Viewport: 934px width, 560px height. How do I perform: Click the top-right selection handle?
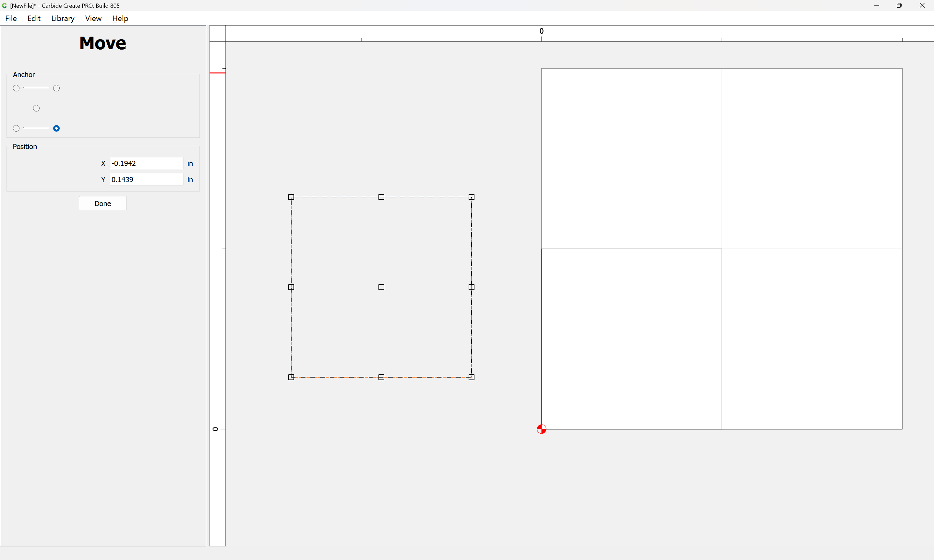click(472, 197)
